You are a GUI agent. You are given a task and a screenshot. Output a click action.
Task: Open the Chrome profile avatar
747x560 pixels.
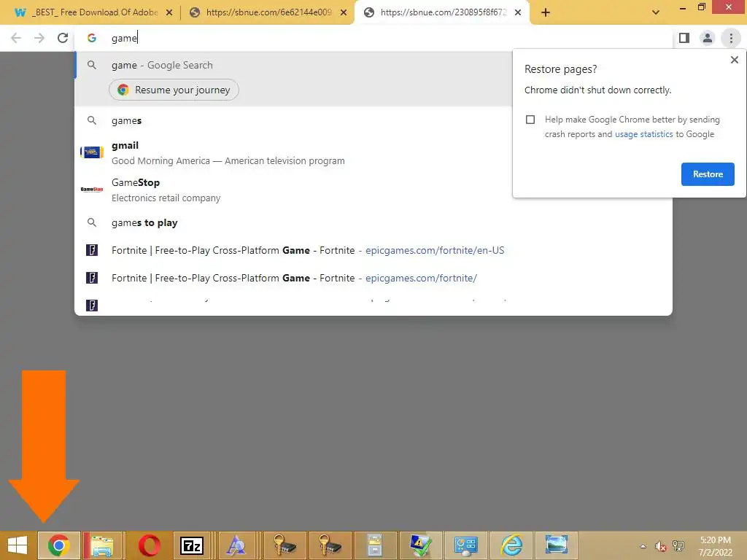click(708, 38)
